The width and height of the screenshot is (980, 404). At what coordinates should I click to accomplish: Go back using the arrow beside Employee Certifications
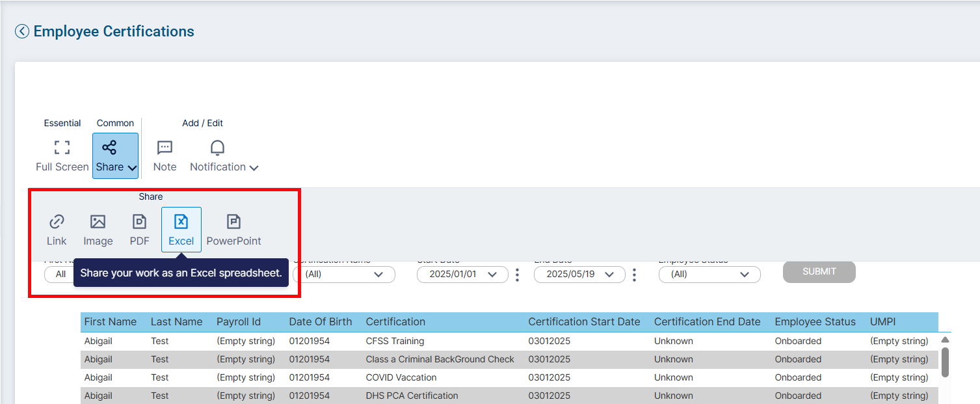22,31
